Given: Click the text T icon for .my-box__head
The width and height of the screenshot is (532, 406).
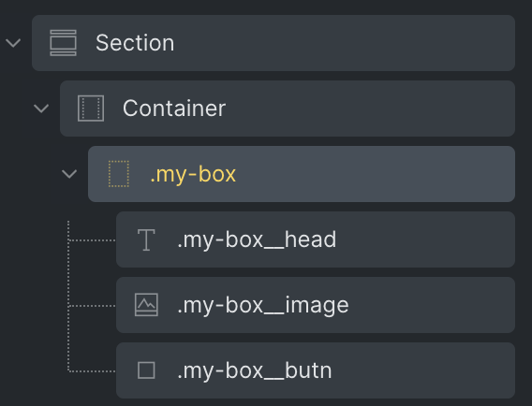Looking at the screenshot, I should point(146,239).
